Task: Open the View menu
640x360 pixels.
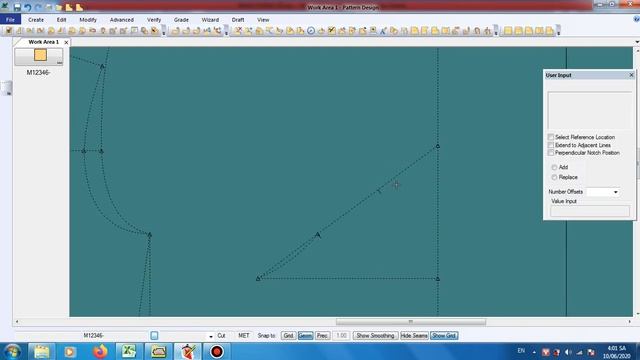Action: (x=263, y=19)
